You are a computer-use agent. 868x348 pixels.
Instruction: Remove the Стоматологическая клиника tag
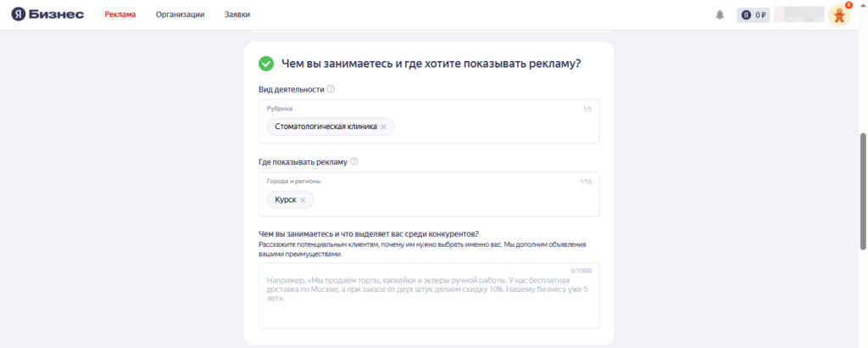383,127
